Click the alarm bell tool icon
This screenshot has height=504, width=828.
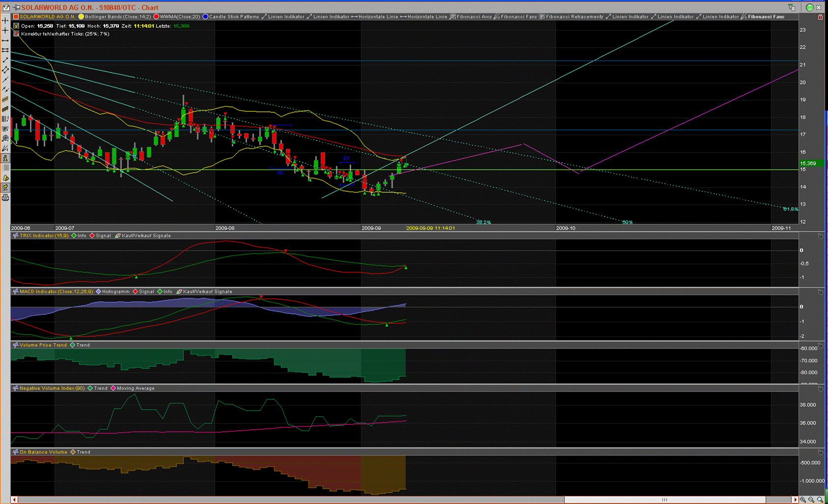[5, 178]
